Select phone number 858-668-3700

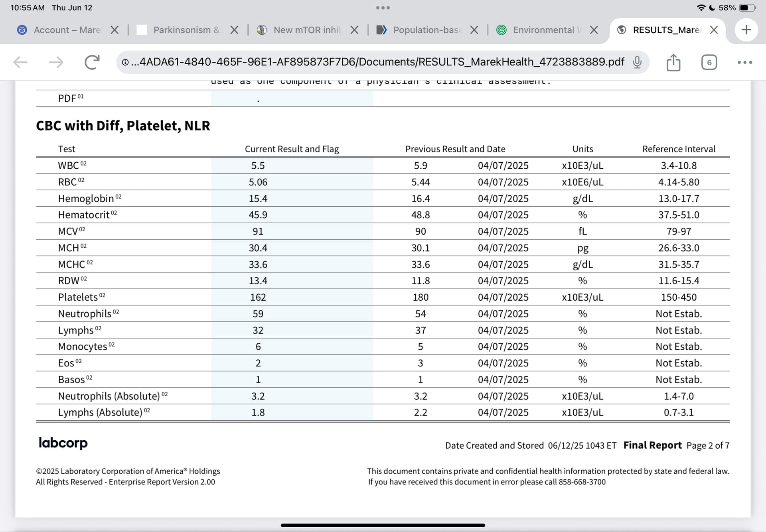582,482
